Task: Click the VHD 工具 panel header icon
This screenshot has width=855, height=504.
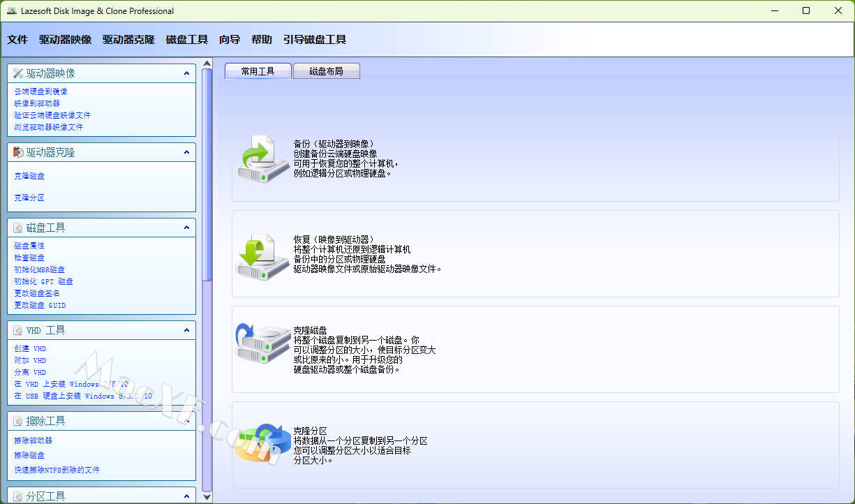Action: pyautogui.click(x=18, y=330)
